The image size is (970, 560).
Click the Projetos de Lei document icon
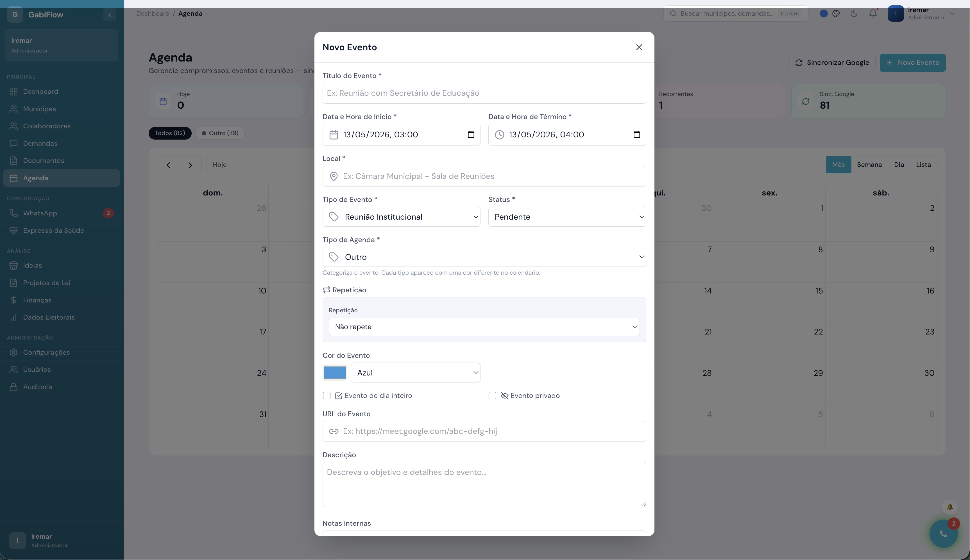point(13,283)
